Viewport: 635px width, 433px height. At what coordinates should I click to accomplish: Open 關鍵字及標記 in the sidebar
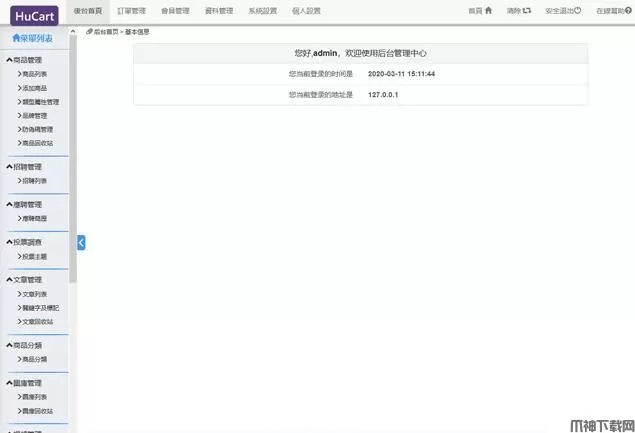coord(38,308)
